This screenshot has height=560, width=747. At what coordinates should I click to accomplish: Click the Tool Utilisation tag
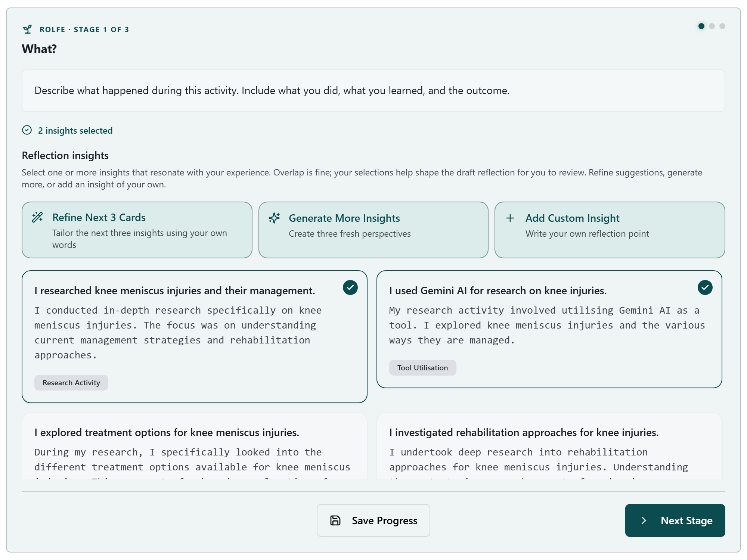pos(422,368)
